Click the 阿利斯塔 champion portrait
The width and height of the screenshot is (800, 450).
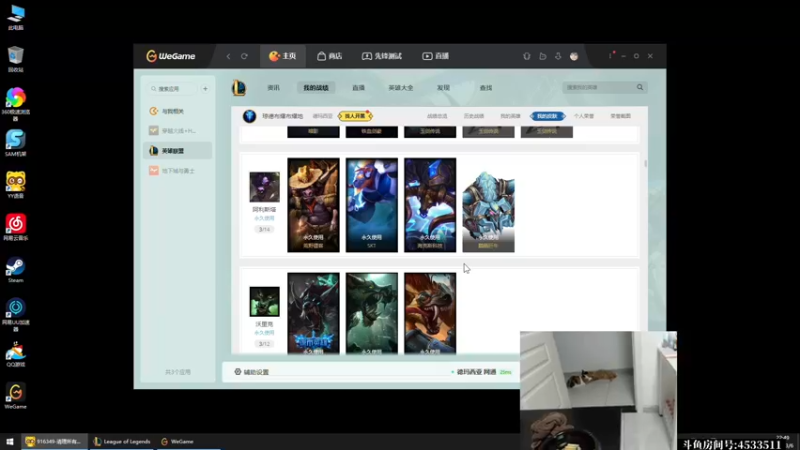[x=264, y=187]
